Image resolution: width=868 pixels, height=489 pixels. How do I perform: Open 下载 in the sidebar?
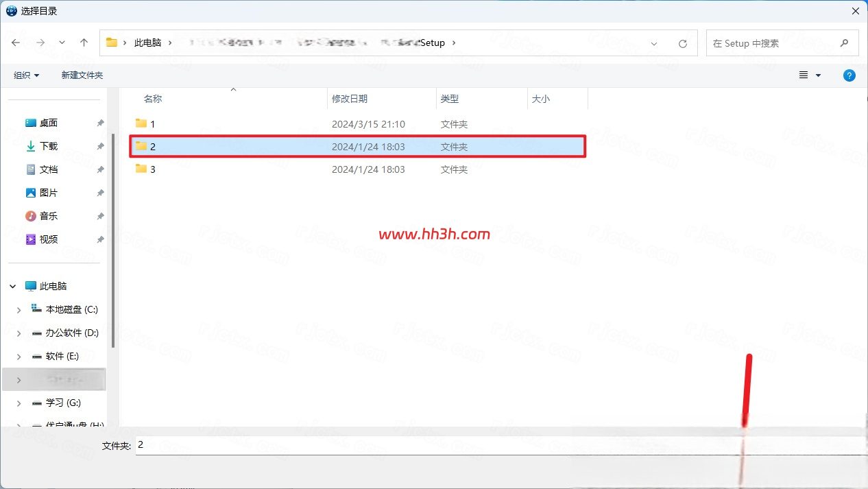tap(49, 146)
